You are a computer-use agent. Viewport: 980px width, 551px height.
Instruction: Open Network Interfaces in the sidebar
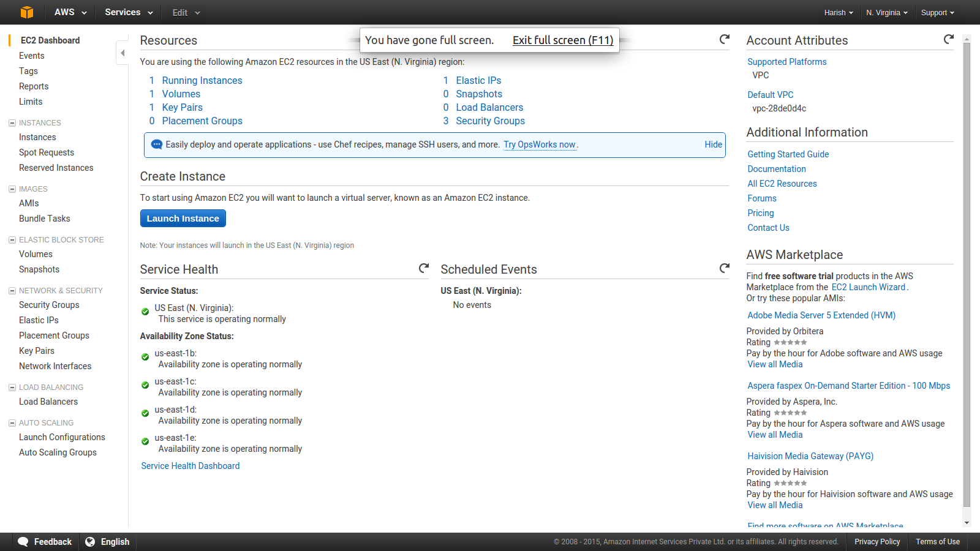pos(55,366)
